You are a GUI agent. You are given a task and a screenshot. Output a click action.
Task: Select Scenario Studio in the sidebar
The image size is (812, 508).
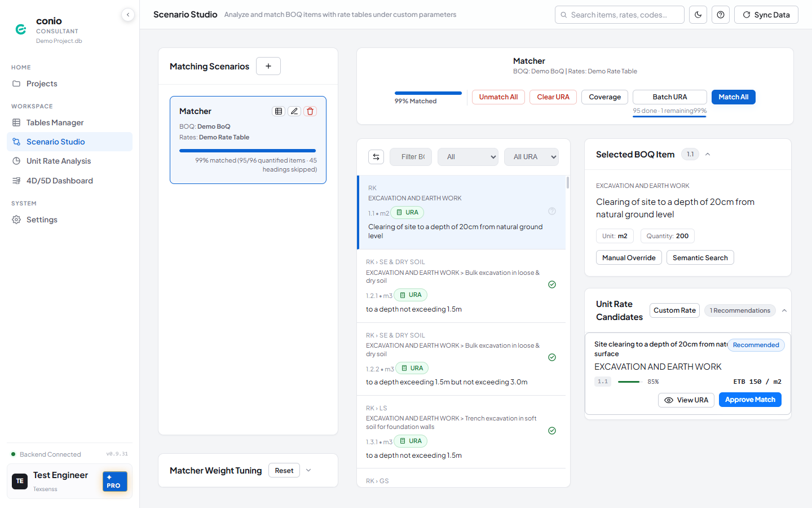[x=69, y=142]
